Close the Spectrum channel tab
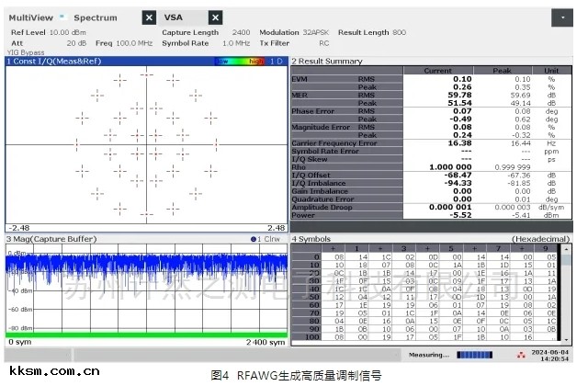Viewport: 588px width, 386px height. 149,17
